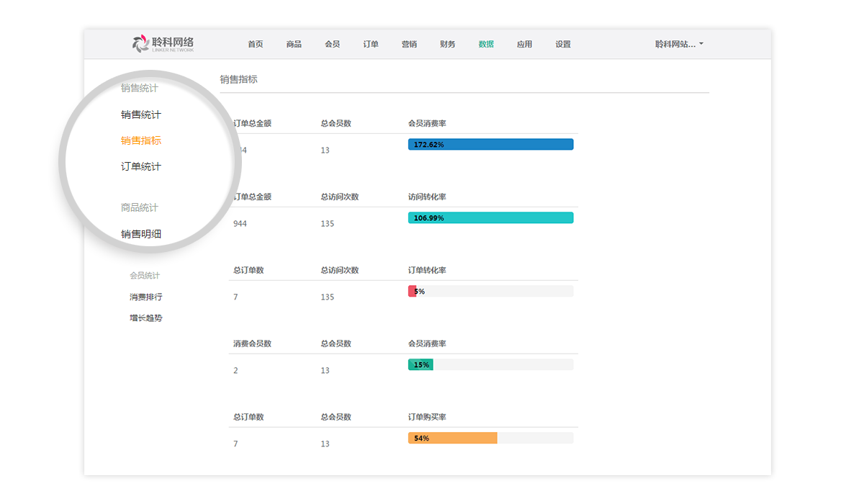
Task: Click the blue 172.62% progress bar
Action: point(490,145)
